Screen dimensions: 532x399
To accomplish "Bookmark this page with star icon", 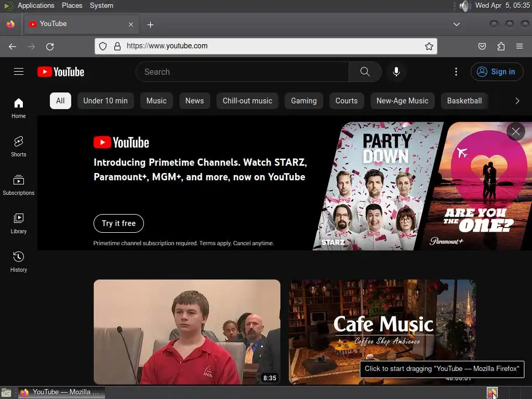I will coord(429,46).
